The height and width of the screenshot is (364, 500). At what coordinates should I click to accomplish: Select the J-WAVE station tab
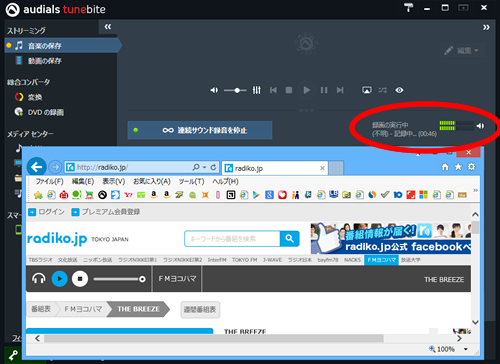point(272,260)
